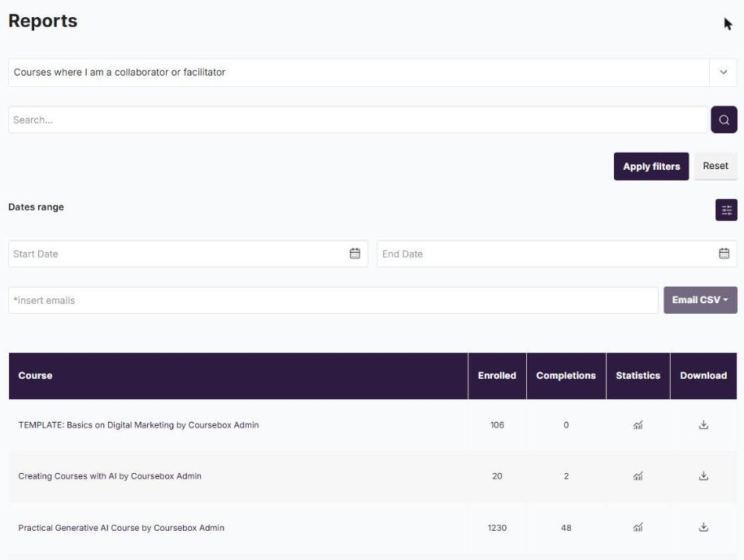Viewport: 744px width, 560px height.
Task: Open End Date calendar icon
Action: [724, 254]
